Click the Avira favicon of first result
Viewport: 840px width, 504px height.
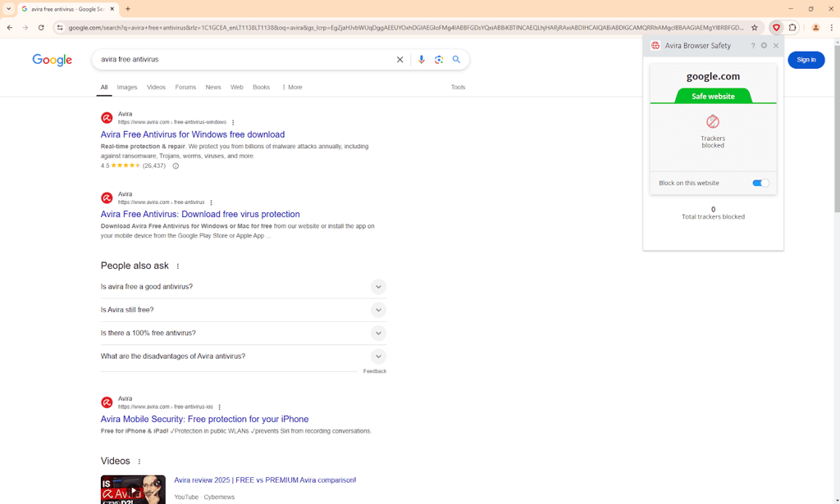click(107, 118)
